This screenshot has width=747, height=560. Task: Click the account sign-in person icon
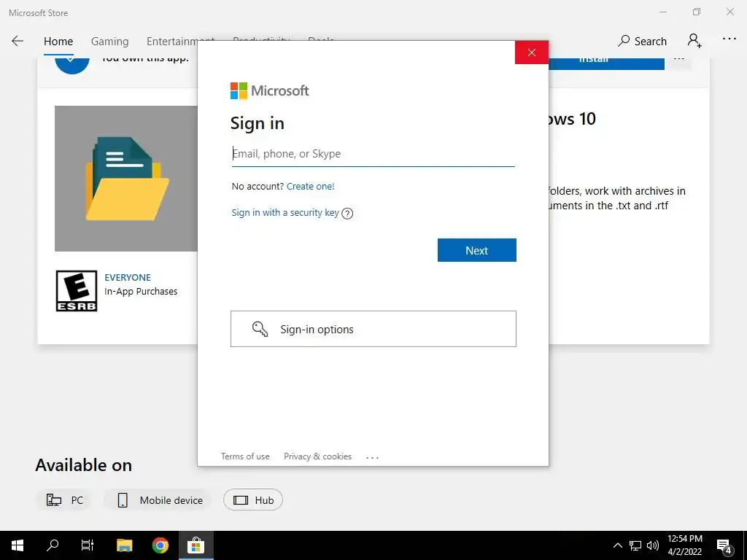(694, 41)
